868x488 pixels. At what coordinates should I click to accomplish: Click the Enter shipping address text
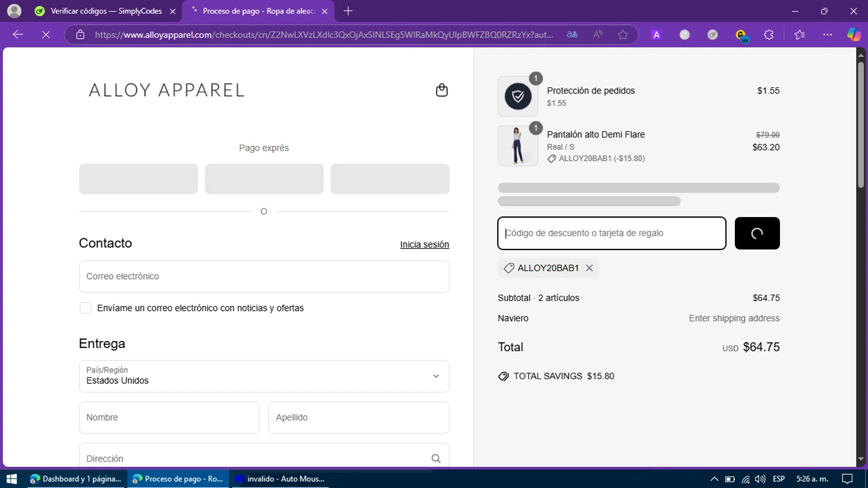(734, 318)
